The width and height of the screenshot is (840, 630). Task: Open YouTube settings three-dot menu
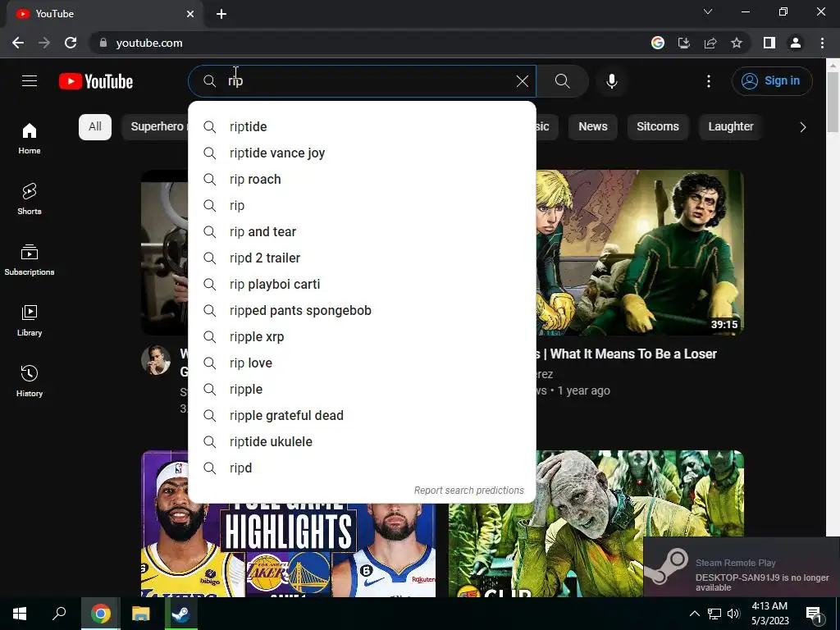tap(709, 81)
